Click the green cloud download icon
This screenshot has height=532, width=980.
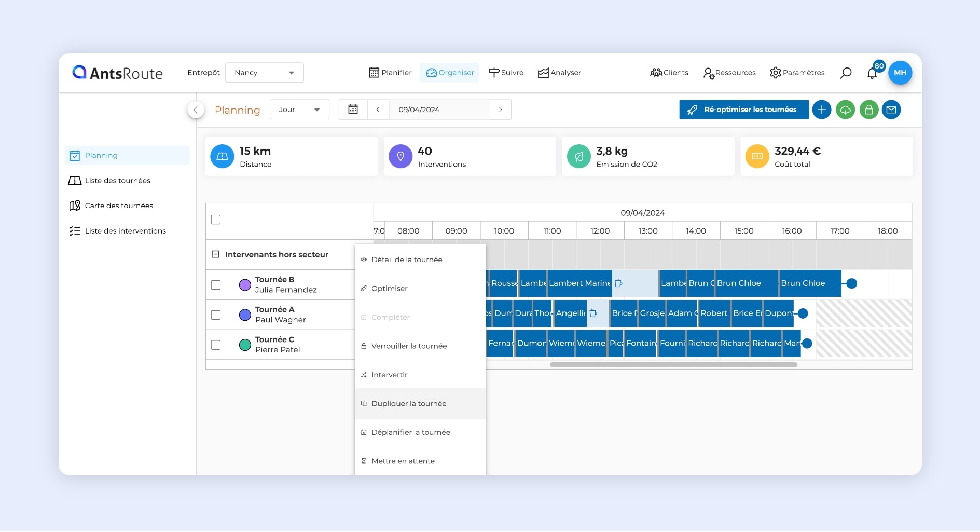pos(845,110)
